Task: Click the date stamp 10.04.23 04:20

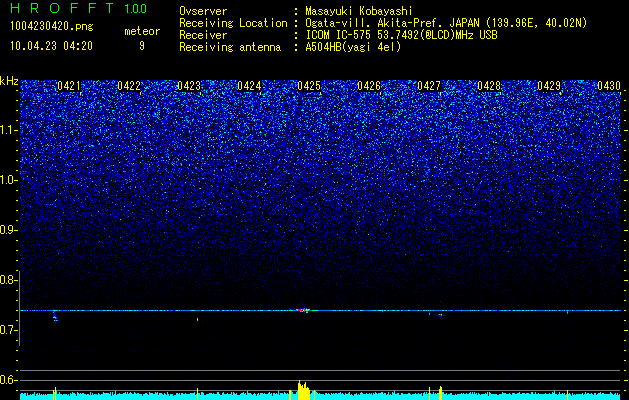Action: (51, 46)
